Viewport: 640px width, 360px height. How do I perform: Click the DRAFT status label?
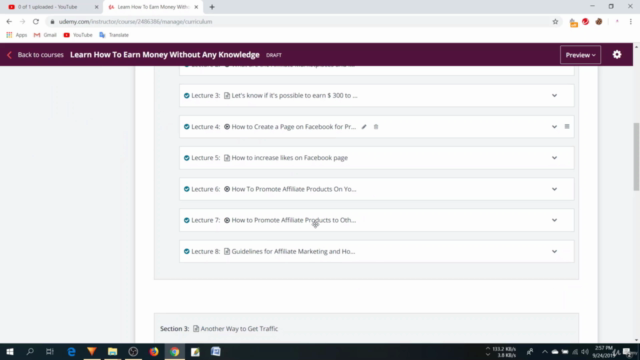(x=273, y=55)
